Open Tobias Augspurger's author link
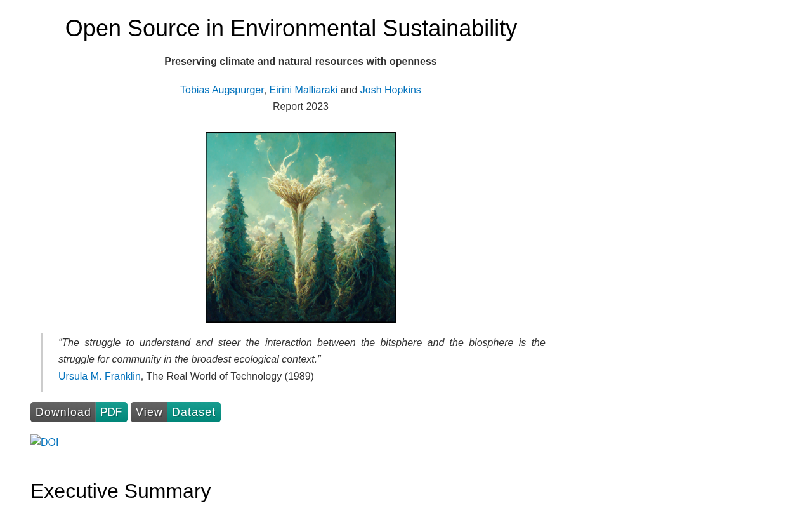This screenshot has width=812, height=508. 221,90
